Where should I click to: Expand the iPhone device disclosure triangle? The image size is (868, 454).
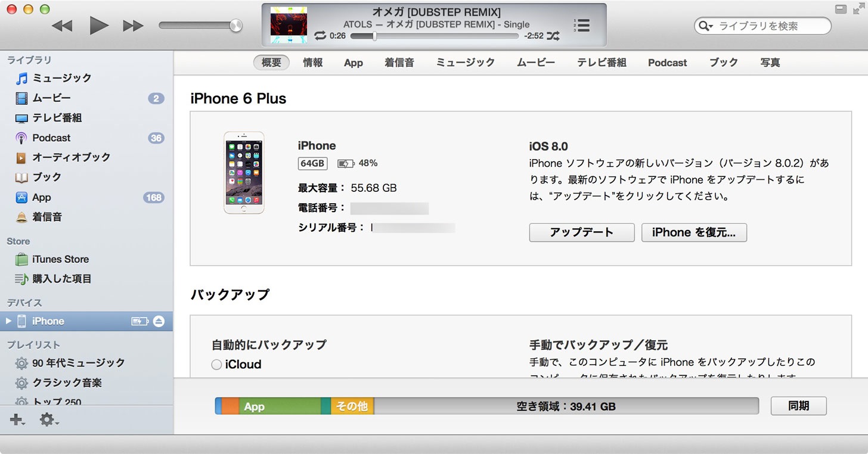[x=8, y=321]
